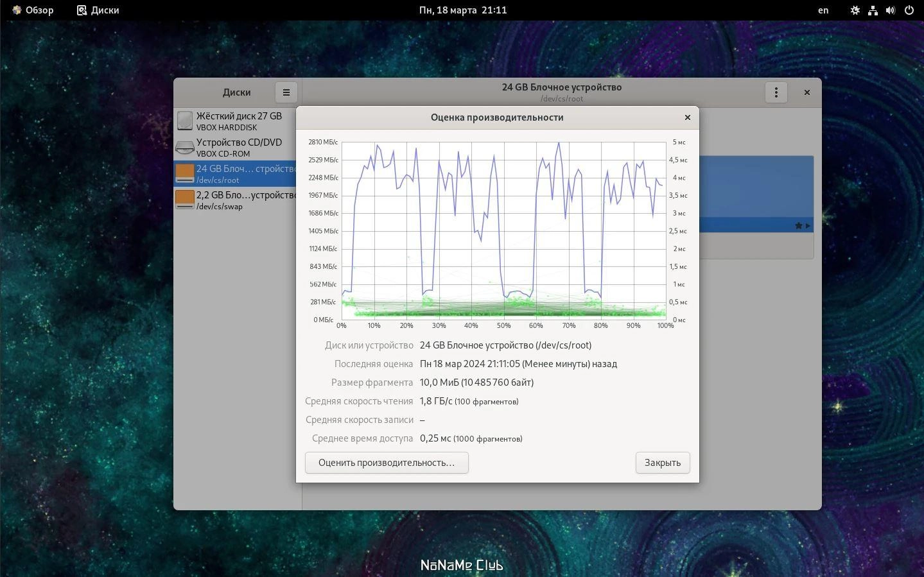The height and width of the screenshot is (577, 924).
Task: Open the drive options three-dot menu
Action: pyautogui.click(x=776, y=92)
